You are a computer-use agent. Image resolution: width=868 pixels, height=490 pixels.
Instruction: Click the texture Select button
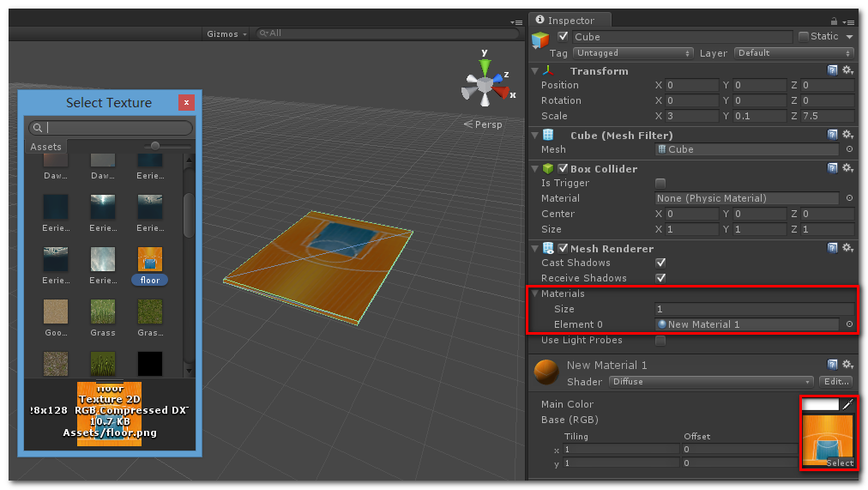click(840, 463)
